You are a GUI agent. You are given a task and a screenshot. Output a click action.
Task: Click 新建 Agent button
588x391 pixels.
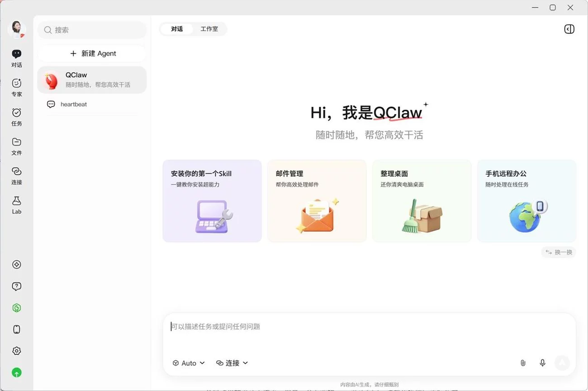[92, 53]
